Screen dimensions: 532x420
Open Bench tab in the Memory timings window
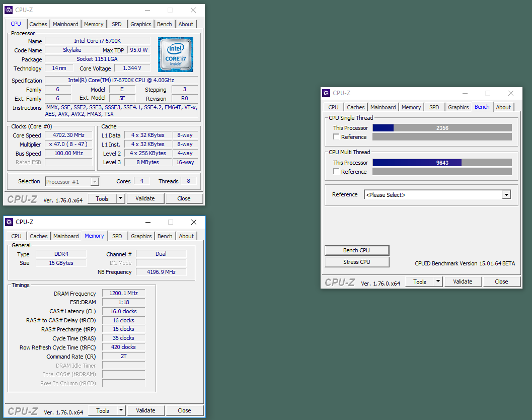[x=165, y=236]
